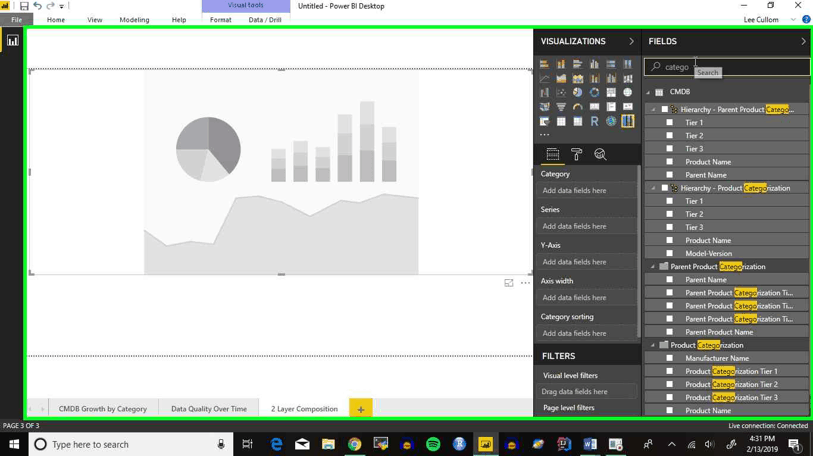Switch to the View ribbon tab

[x=95, y=20]
